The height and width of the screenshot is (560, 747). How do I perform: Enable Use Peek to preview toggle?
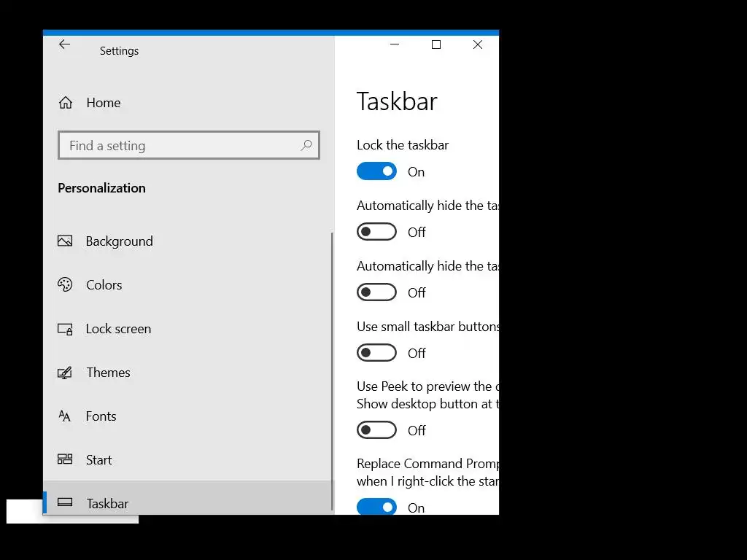376,430
